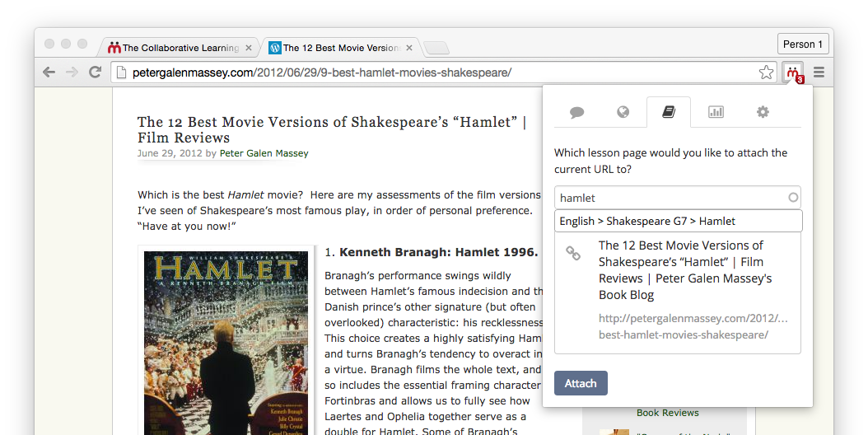
Task: Reload the page with the refresh icon
Action: tap(96, 72)
